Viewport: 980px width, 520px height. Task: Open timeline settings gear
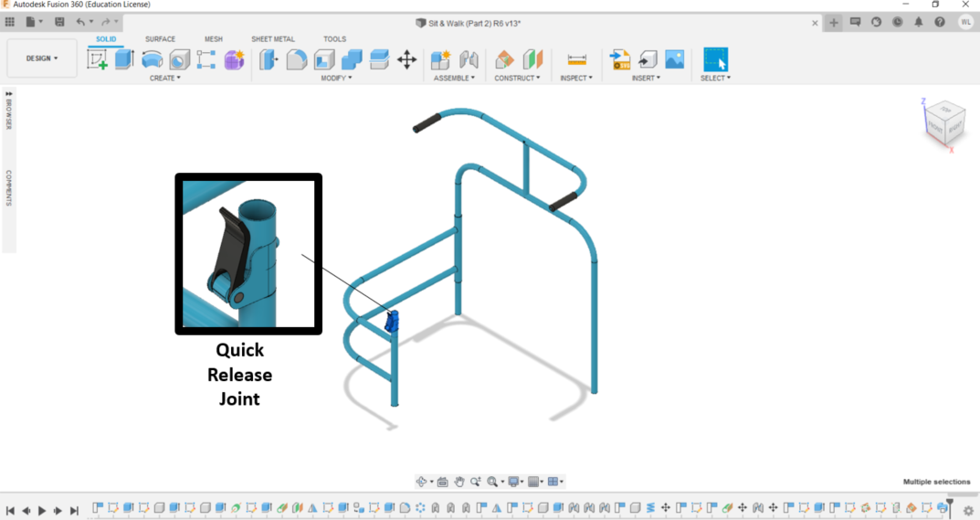coord(968,510)
